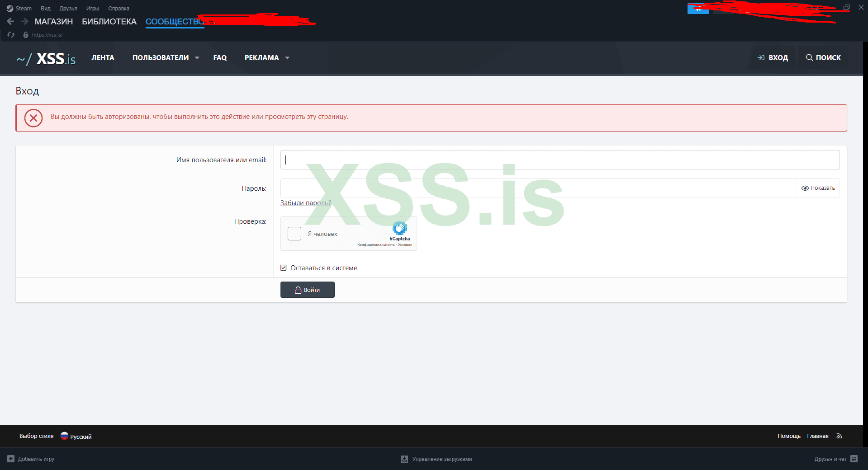Image resolution: width=868 pixels, height=470 pixels.
Task: Click the download icon by Управление загрузками
Action: [x=404, y=459]
